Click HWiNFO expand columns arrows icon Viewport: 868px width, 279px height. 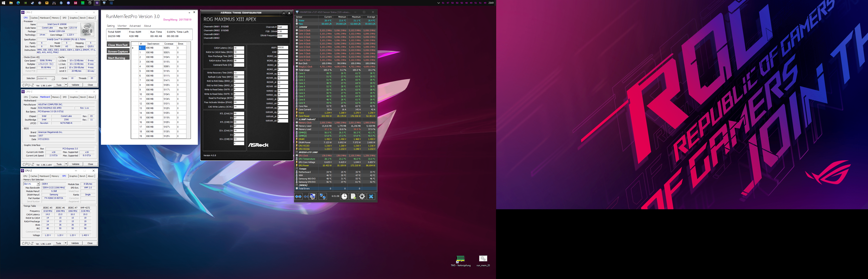pos(299,196)
